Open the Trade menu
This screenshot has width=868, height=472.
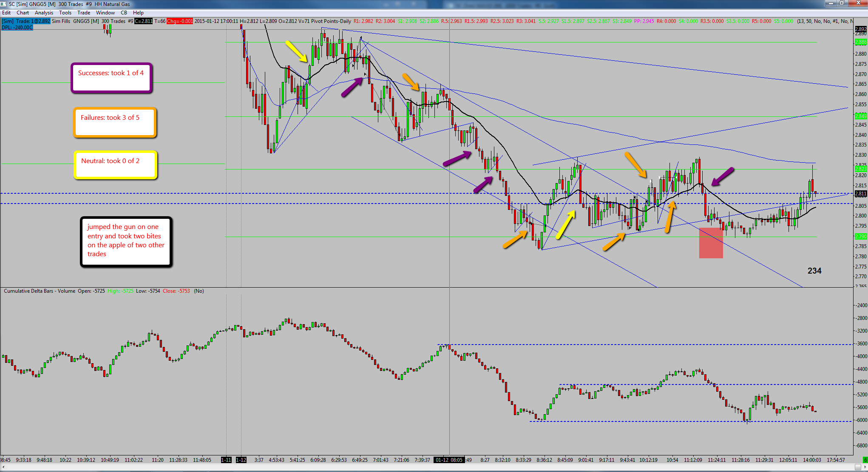(84, 13)
